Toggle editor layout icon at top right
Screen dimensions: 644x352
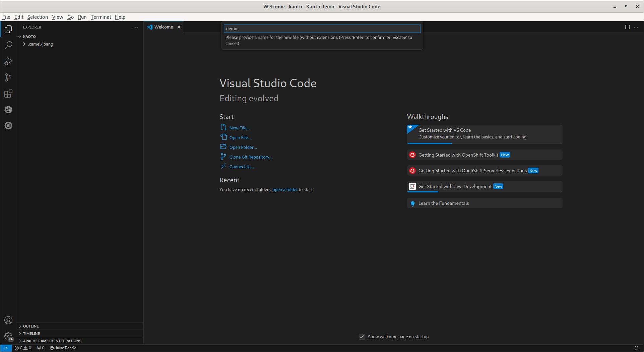click(x=627, y=27)
